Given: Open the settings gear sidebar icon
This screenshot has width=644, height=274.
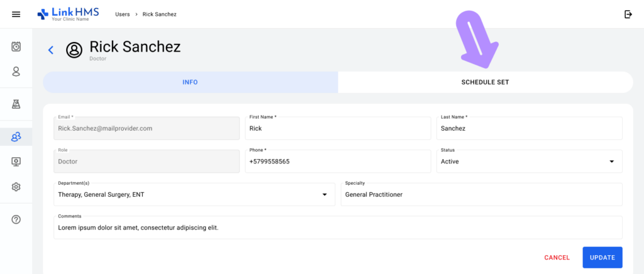Looking at the screenshot, I should pyautogui.click(x=16, y=187).
